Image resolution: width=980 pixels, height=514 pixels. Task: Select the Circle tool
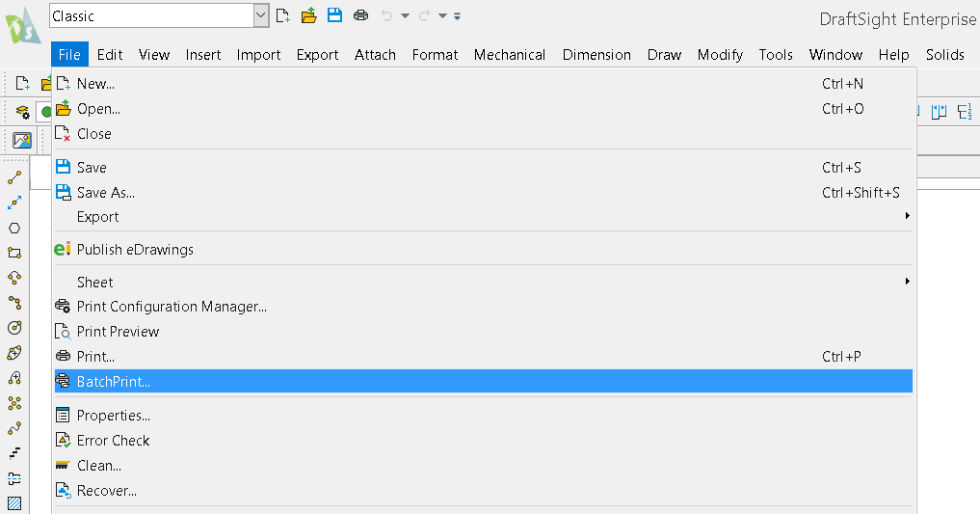pos(14,328)
